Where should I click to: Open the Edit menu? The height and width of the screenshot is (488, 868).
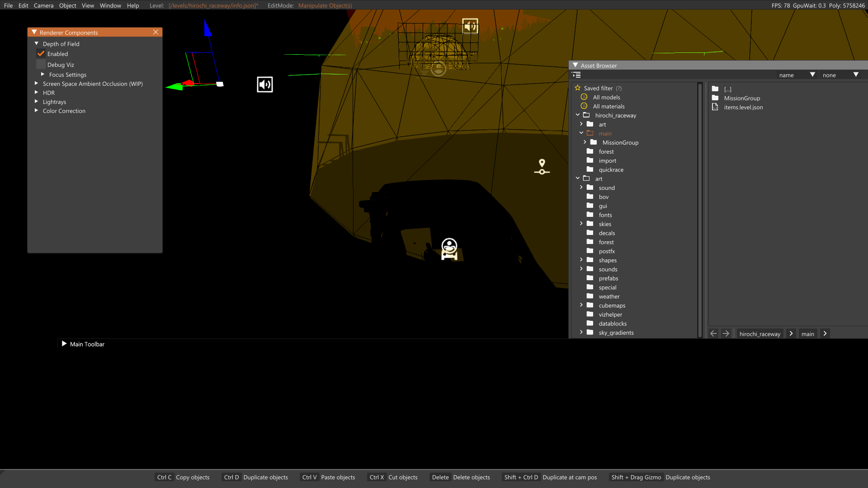coord(24,5)
